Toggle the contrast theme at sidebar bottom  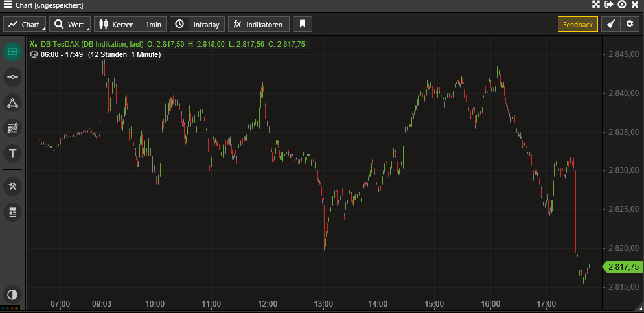point(12,294)
